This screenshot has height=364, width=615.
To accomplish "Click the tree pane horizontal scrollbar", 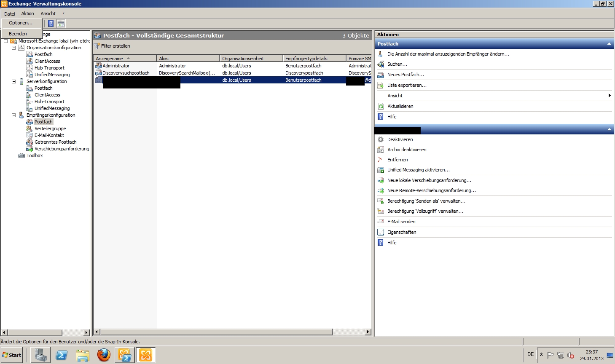I will tap(45, 332).
